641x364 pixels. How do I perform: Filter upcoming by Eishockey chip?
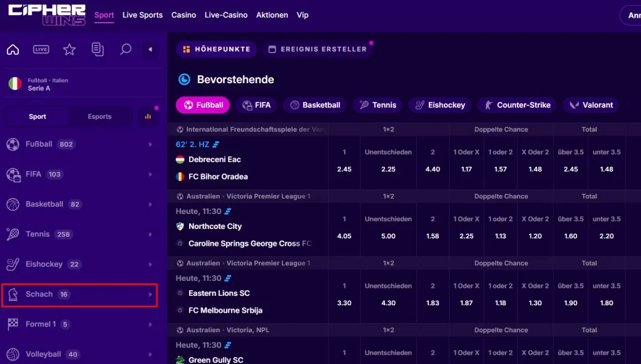[440, 105]
